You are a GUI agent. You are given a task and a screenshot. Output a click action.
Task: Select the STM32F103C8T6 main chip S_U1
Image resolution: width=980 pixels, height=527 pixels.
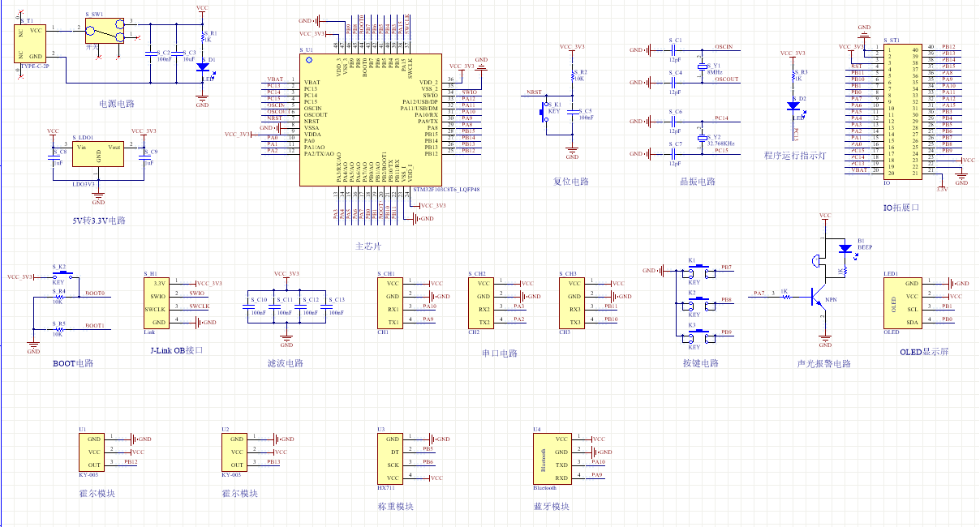tap(371, 120)
